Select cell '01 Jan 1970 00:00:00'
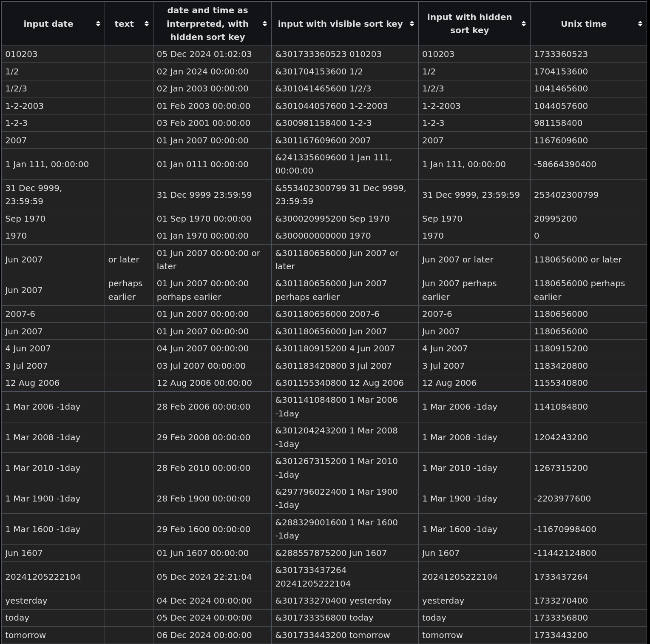 click(212, 236)
